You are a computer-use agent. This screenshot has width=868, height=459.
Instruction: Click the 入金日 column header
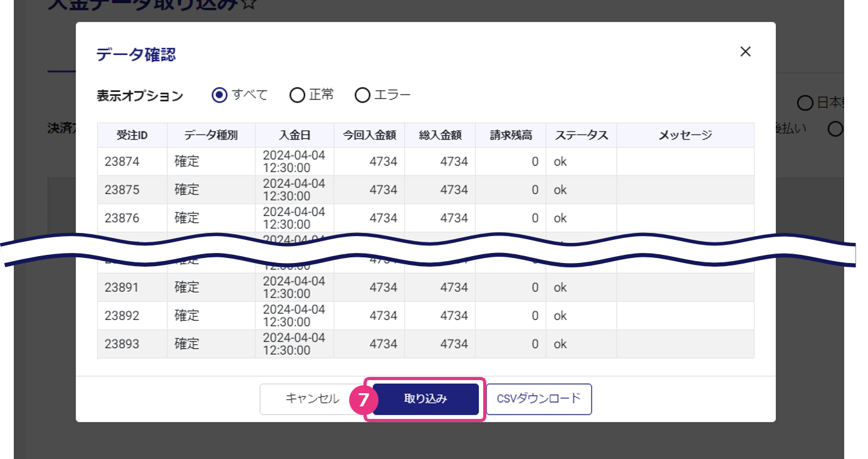pyautogui.click(x=295, y=135)
